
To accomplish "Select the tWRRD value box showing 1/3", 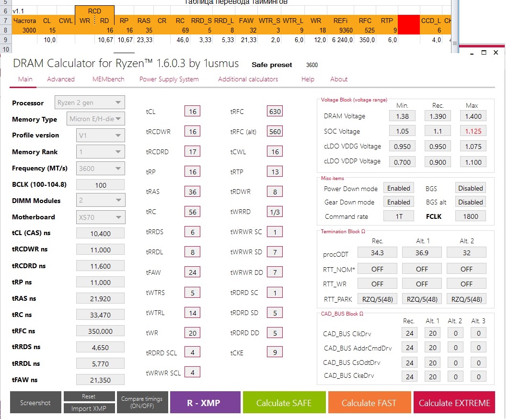I will pos(275,212).
